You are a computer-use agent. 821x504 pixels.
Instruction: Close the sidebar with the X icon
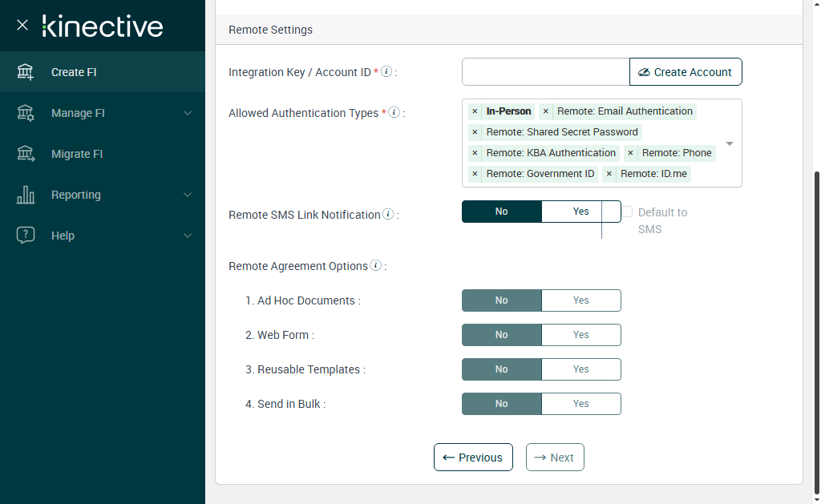point(22,25)
